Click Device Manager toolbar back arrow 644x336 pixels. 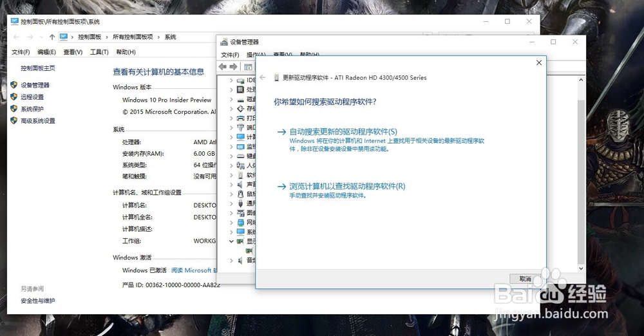click(x=223, y=66)
